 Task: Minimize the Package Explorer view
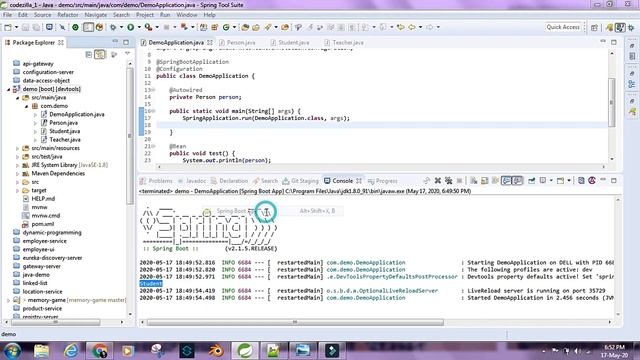point(115,42)
